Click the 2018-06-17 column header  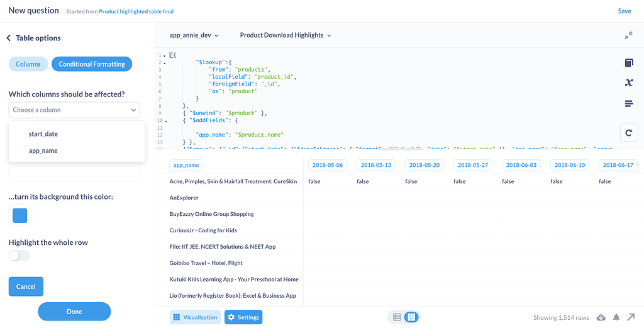tap(619, 165)
